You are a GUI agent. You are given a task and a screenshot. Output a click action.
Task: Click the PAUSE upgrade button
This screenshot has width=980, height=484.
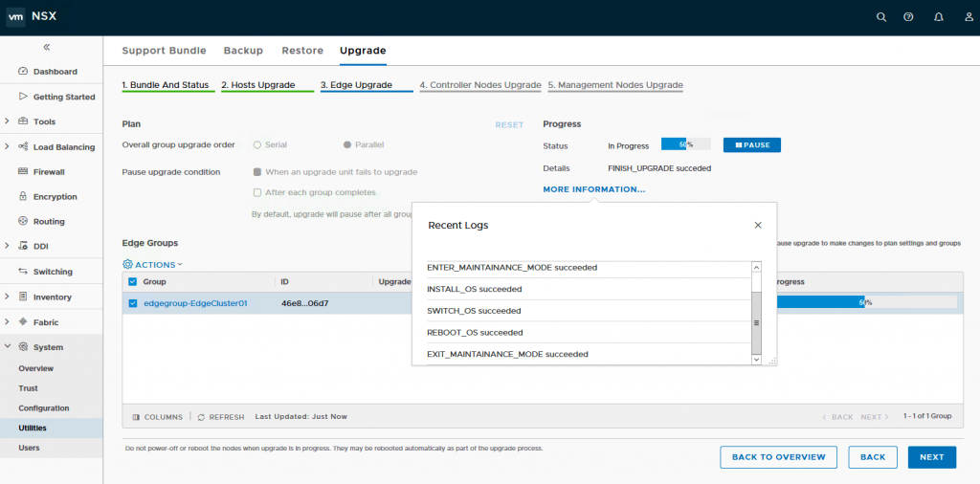752,144
